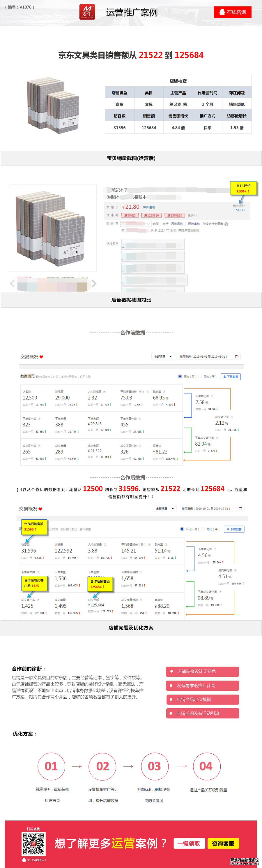This screenshot has height=868, width=262.
Task: Click the calendar icon in the 2019-10 date field
Action: click(x=240, y=508)
